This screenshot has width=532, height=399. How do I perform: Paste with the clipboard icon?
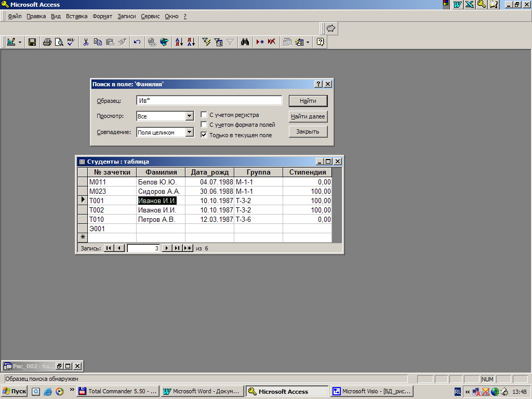(x=110, y=42)
